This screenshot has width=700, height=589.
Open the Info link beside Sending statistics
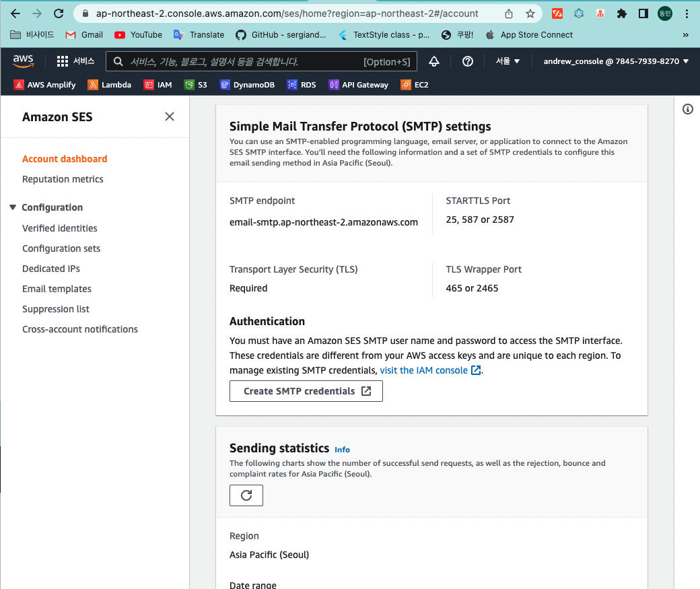pos(342,450)
